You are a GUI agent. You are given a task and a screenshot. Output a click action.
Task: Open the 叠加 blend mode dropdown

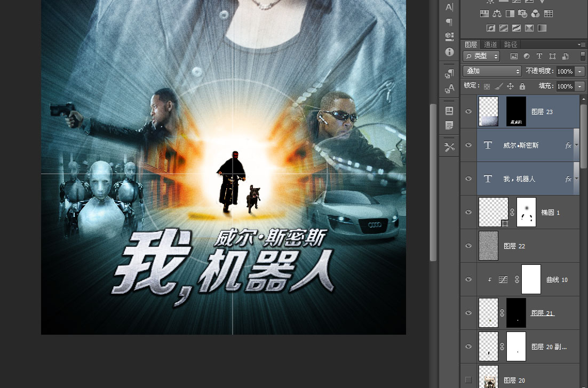point(492,71)
